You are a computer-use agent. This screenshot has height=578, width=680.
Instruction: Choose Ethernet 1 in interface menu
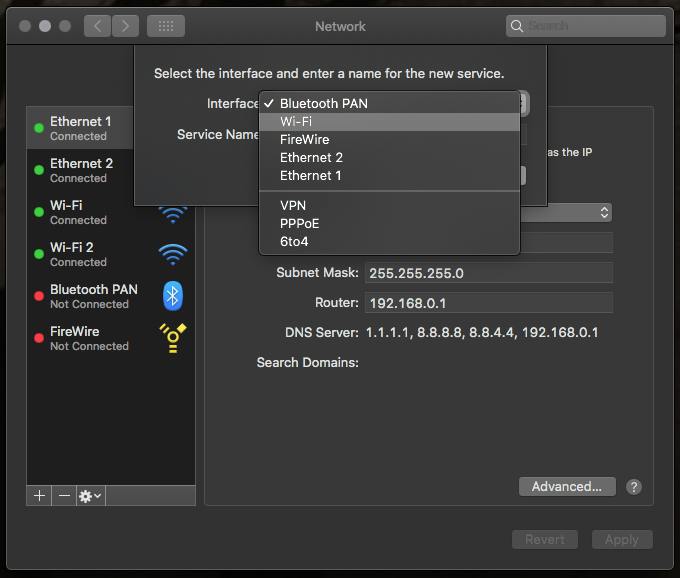click(x=389, y=176)
